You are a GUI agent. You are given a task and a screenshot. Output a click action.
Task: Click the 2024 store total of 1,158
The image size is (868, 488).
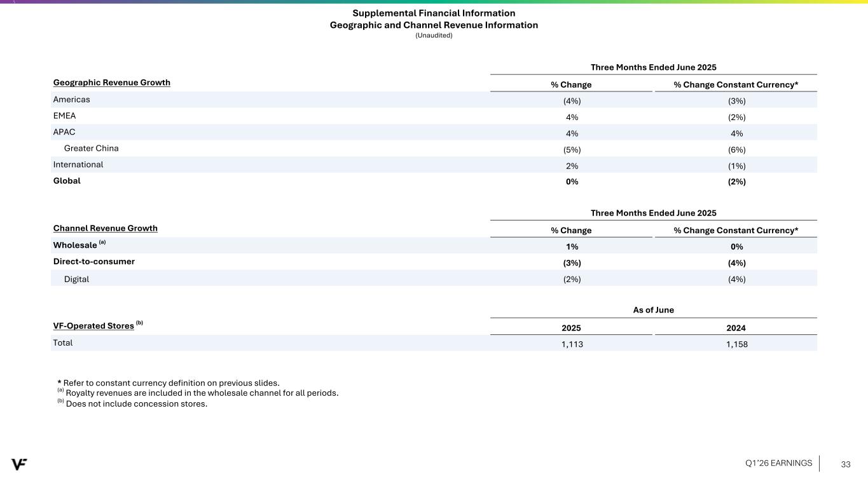click(736, 344)
